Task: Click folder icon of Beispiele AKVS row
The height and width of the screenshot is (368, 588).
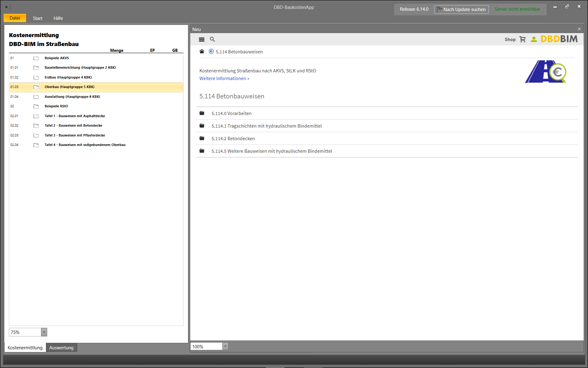Action: tap(36, 58)
